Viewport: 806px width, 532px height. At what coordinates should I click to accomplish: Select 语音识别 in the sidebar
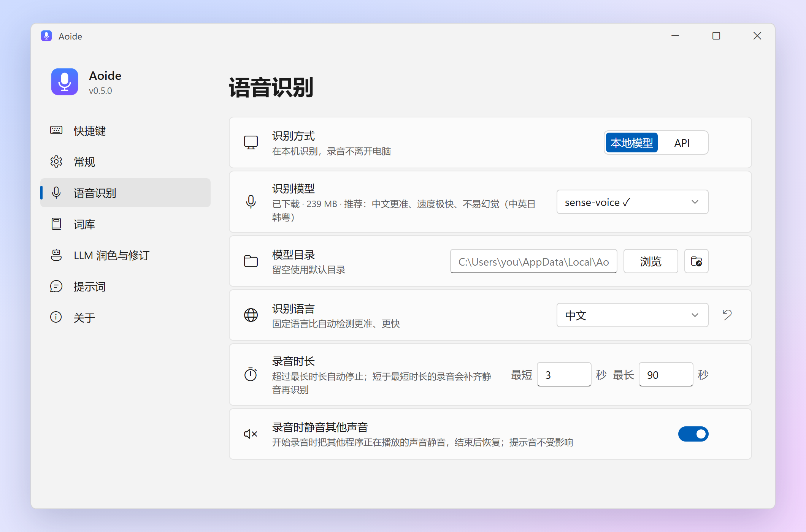(x=125, y=193)
